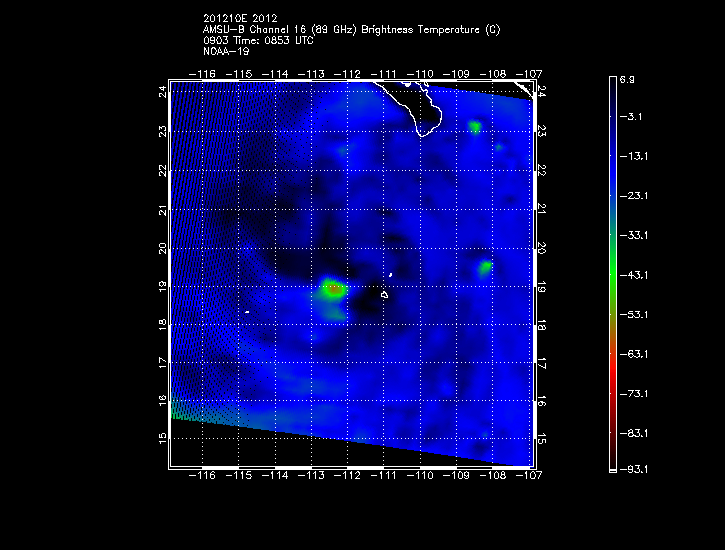Click the small island outline near -111 longitude
The height and width of the screenshot is (550, 725).
point(384,294)
